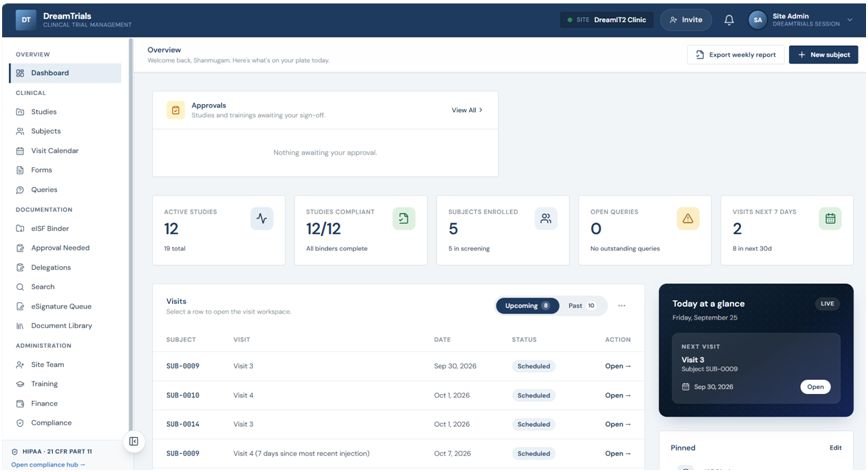This screenshot has width=868, height=472.
Task: Click the Visit Calendar icon in the sidebar
Action: 20,151
